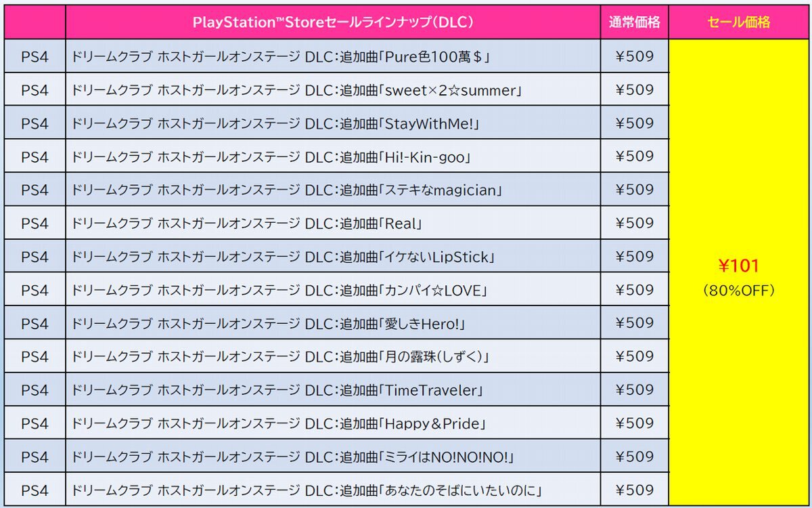Click the PlayStation Store sale lineup header
Image resolution: width=812 pixels, height=508 pixels.
tap(332, 22)
